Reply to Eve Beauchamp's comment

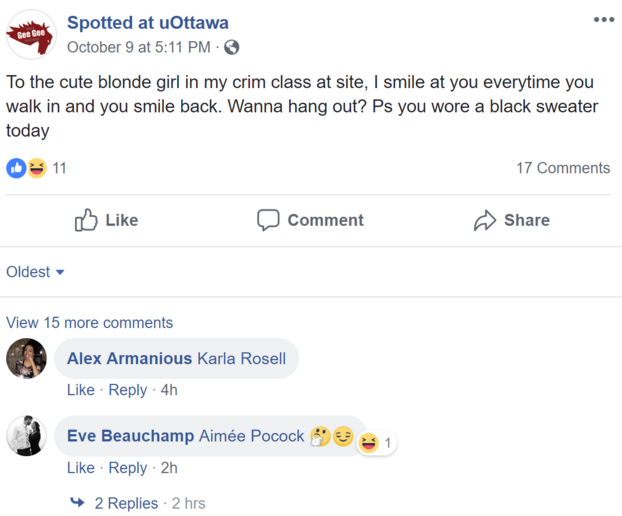pyautogui.click(x=127, y=468)
